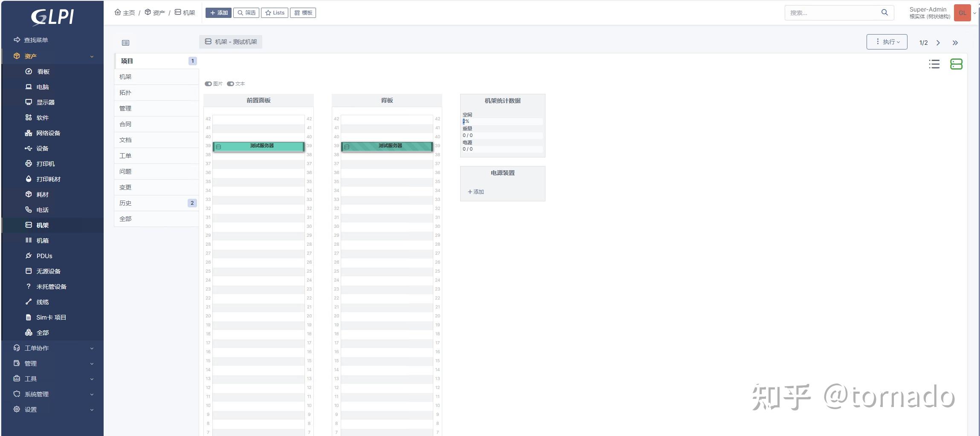This screenshot has height=436, width=980.
Task: Toggle the 文本 text switch
Action: click(230, 84)
